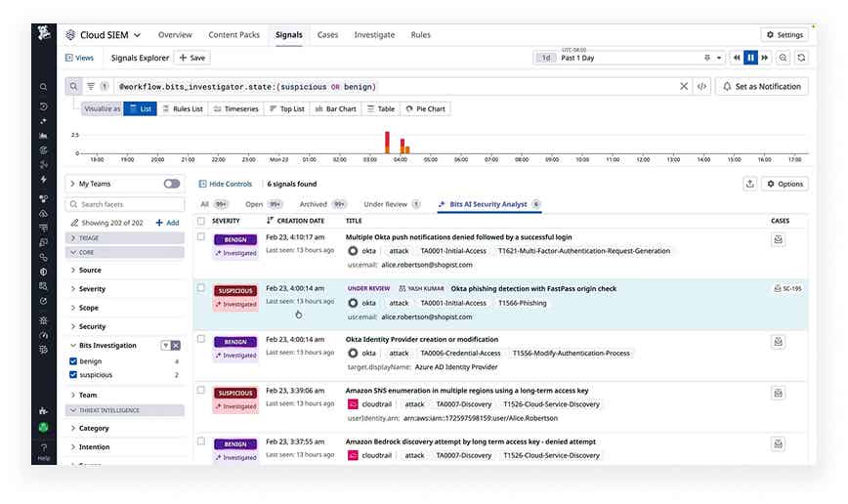Pause live updates with the pause button
The height and width of the screenshot is (504, 848).
tap(750, 58)
